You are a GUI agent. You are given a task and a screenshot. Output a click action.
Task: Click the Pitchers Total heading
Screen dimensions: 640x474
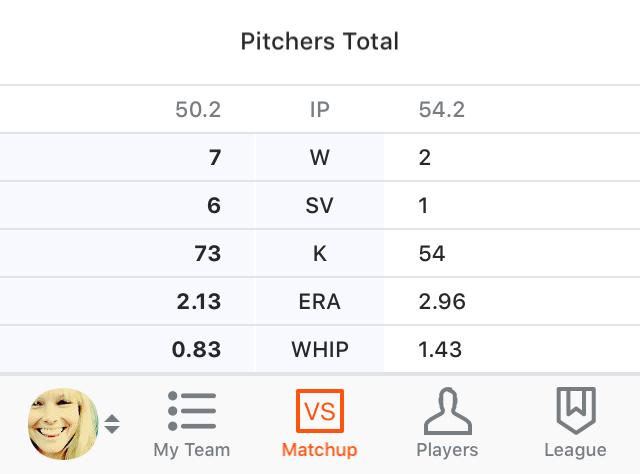320,42
